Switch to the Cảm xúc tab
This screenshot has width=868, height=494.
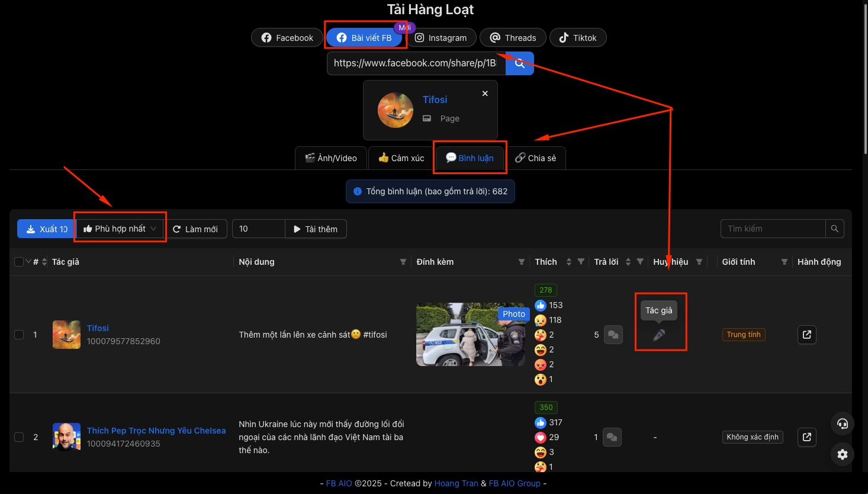tap(401, 158)
